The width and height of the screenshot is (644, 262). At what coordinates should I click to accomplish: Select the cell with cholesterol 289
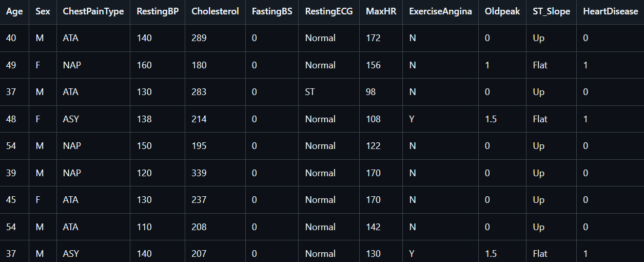[199, 38]
